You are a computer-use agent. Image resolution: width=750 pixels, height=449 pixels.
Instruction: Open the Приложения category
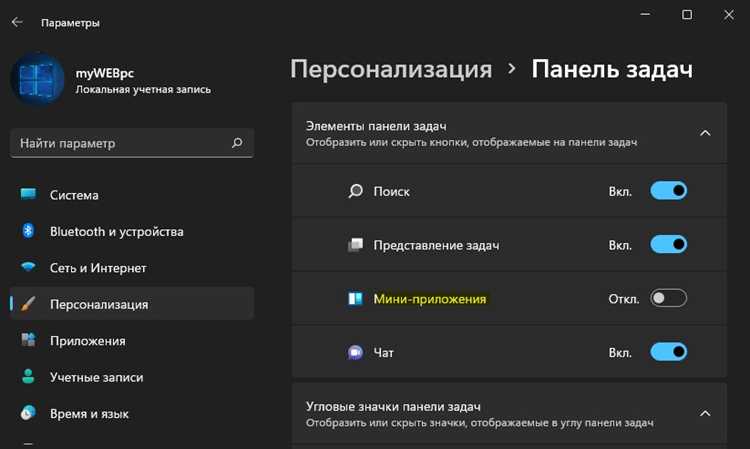pyautogui.click(x=132, y=340)
